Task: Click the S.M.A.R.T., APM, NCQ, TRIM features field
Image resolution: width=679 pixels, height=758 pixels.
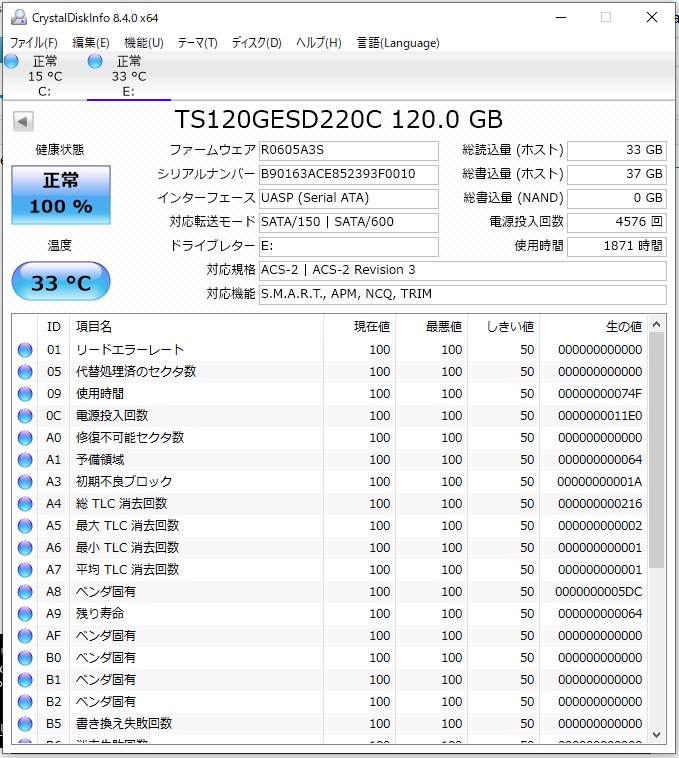Action: 462,294
